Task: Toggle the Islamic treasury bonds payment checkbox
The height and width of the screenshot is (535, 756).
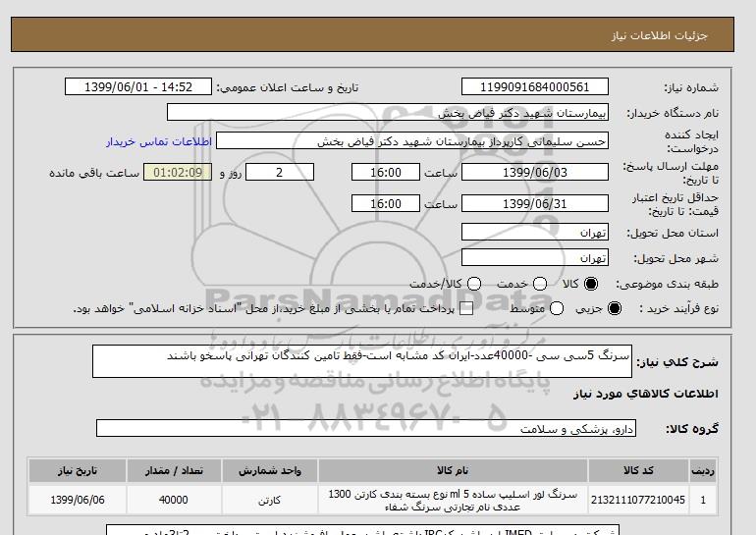Action: click(x=466, y=308)
